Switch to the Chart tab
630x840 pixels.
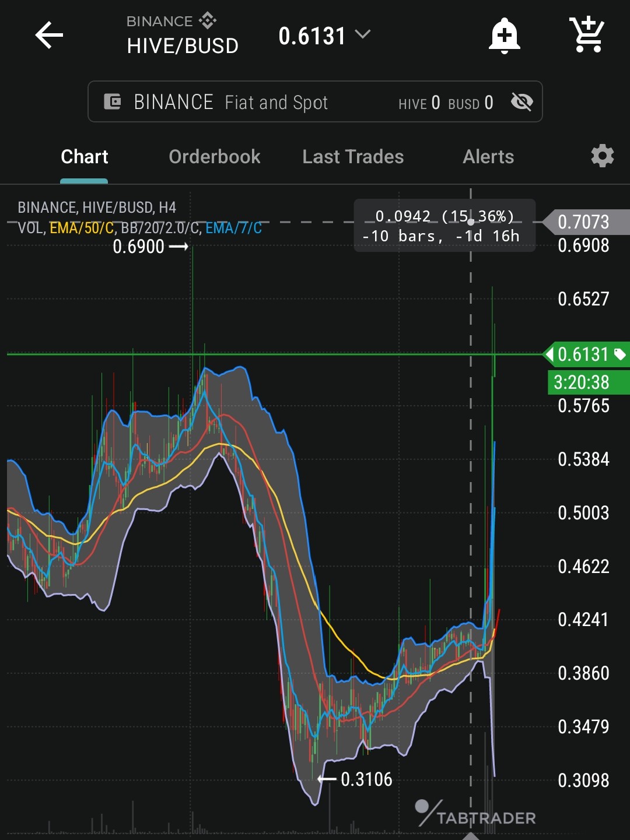click(x=85, y=157)
